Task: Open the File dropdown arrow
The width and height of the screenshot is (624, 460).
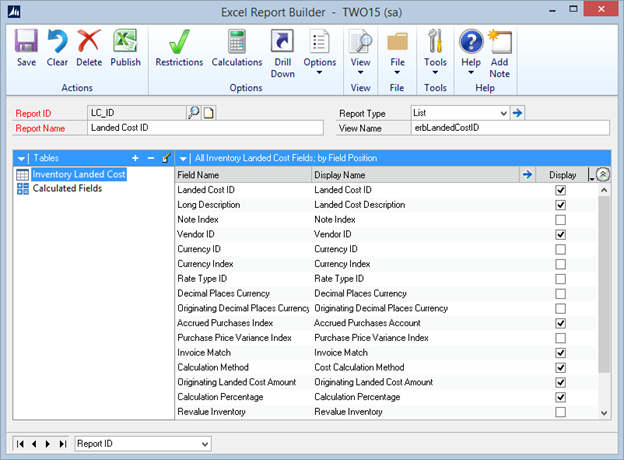Action: [x=397, y=73]
